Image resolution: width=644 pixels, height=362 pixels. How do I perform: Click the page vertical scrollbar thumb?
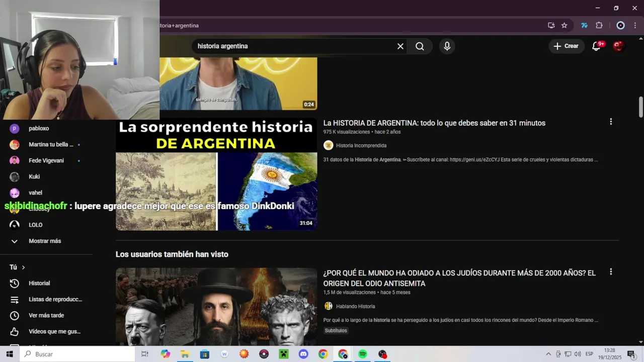(641, 107)
